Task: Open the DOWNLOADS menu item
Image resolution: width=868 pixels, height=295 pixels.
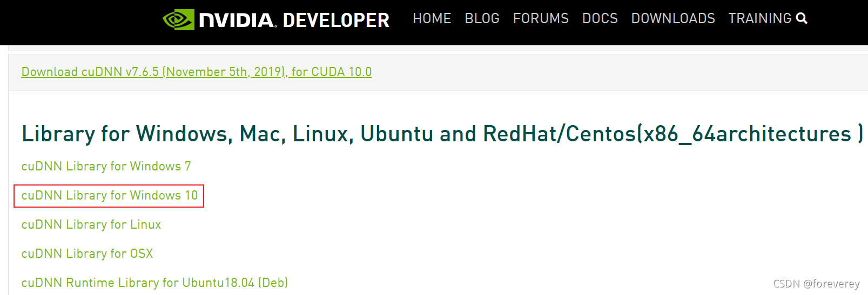Action: pyautogui.click(x=673, y=18)
